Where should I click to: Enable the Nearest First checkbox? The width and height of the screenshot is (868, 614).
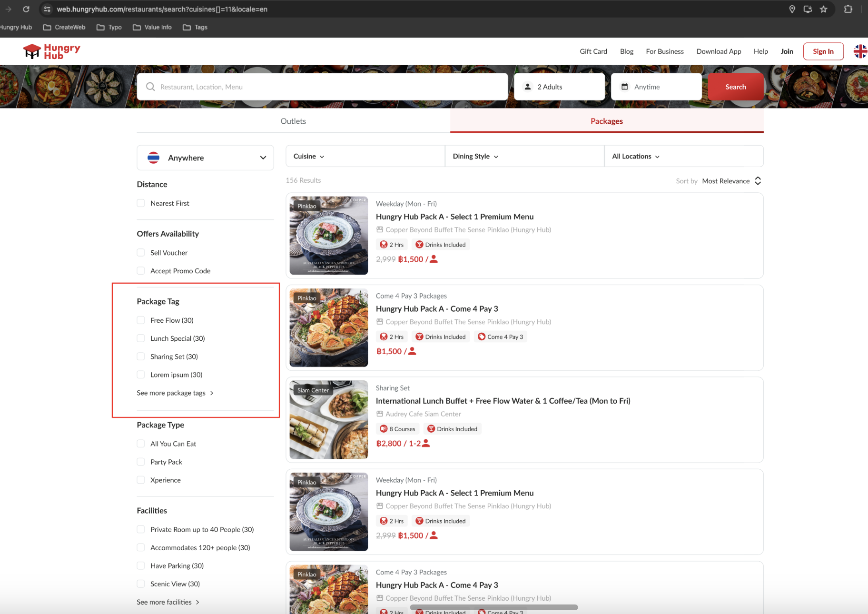click(x=141, y=203)
